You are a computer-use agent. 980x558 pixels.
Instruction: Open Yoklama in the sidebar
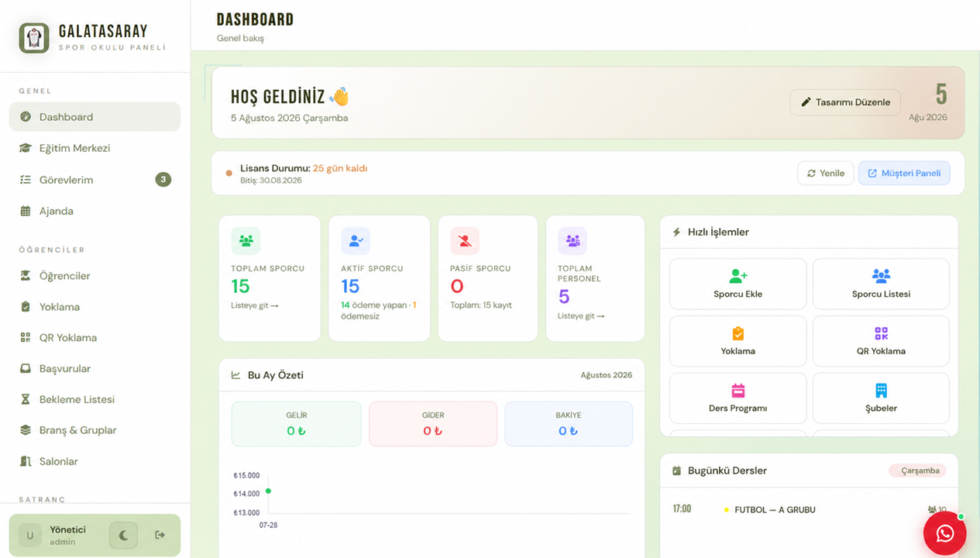[x=95, y=307]
